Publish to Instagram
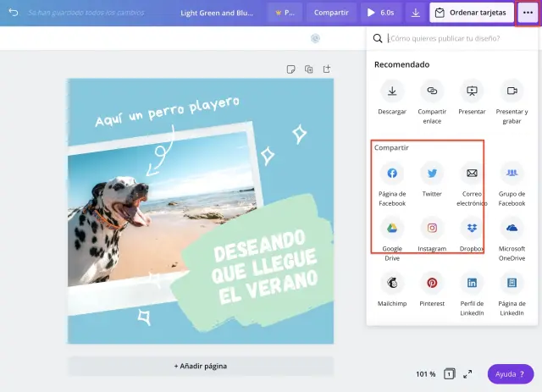 click(432, 228)
